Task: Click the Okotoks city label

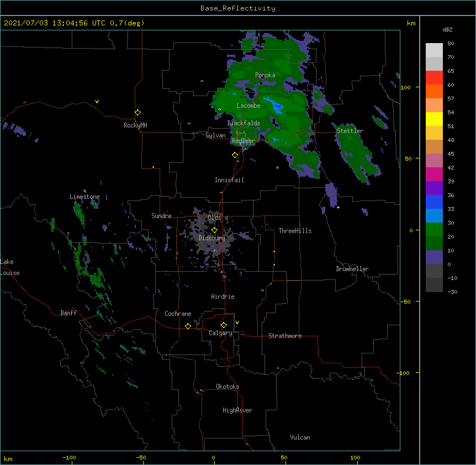Action: [228, 387]
